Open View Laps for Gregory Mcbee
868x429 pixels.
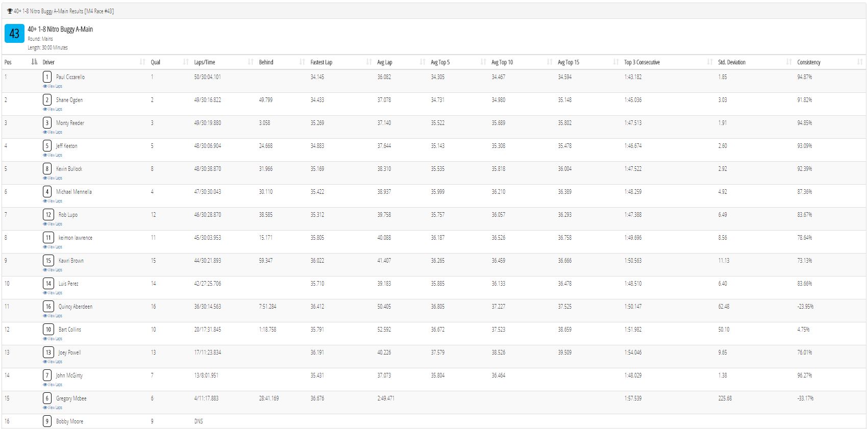[53, 408]
